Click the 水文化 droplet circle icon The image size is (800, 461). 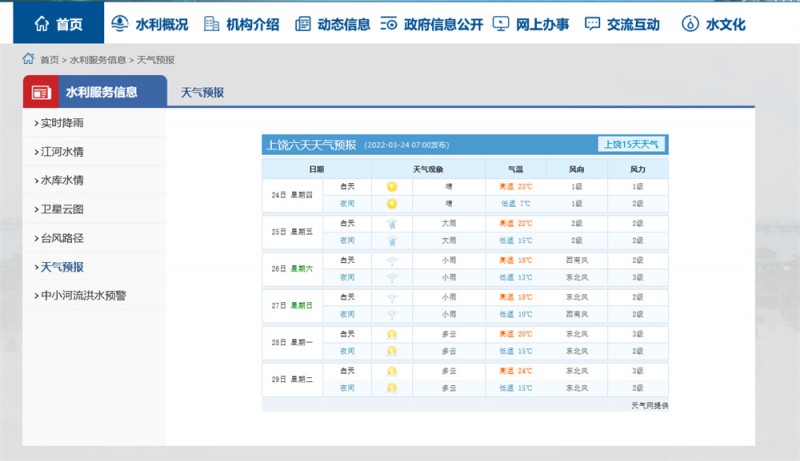pyautogui.click(x=690, y=24)
